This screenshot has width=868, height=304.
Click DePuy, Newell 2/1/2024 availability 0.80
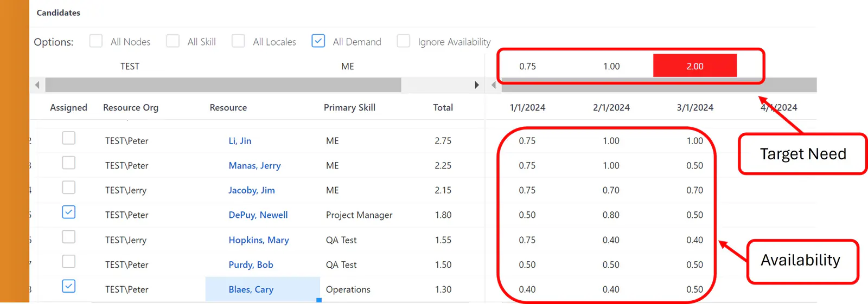[x=611, y=215]
